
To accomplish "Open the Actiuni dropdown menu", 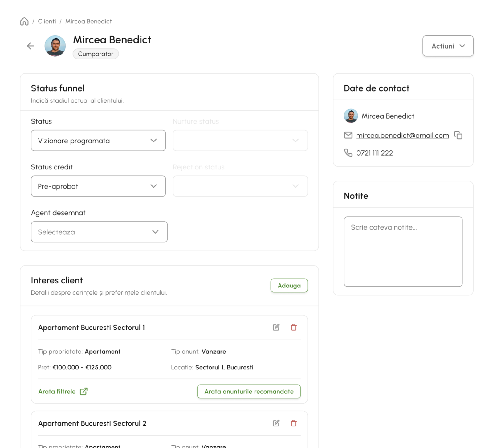I will (448, 46).
